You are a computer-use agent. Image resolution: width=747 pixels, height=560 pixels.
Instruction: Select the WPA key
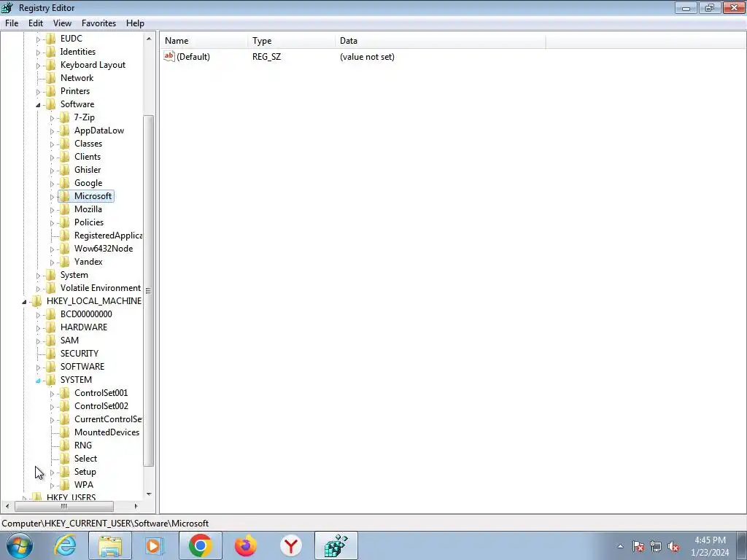(x=83, y=485)
